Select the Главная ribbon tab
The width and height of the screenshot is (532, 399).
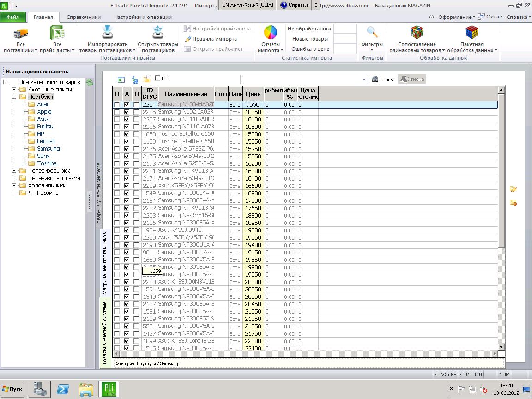(x=43, y=17)
